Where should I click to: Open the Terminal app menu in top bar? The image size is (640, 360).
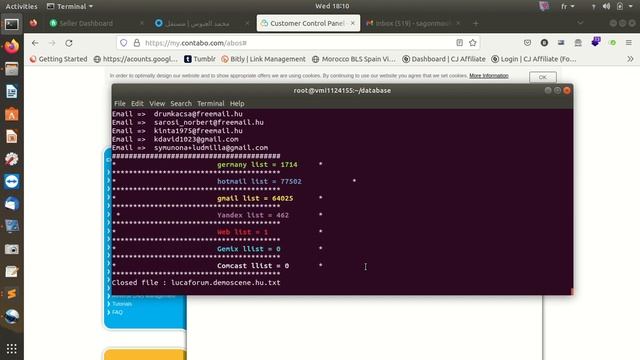pos(70,6)
